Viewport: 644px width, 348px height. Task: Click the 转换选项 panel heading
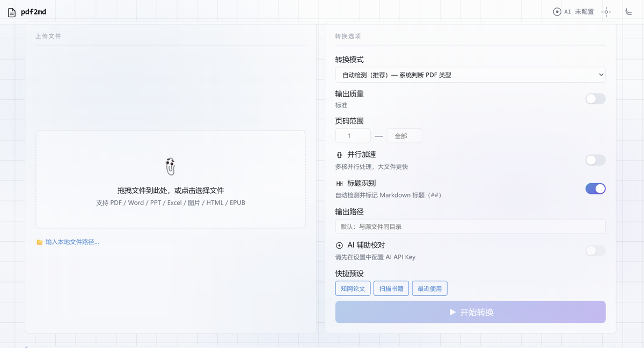click(x=348, y=36)
